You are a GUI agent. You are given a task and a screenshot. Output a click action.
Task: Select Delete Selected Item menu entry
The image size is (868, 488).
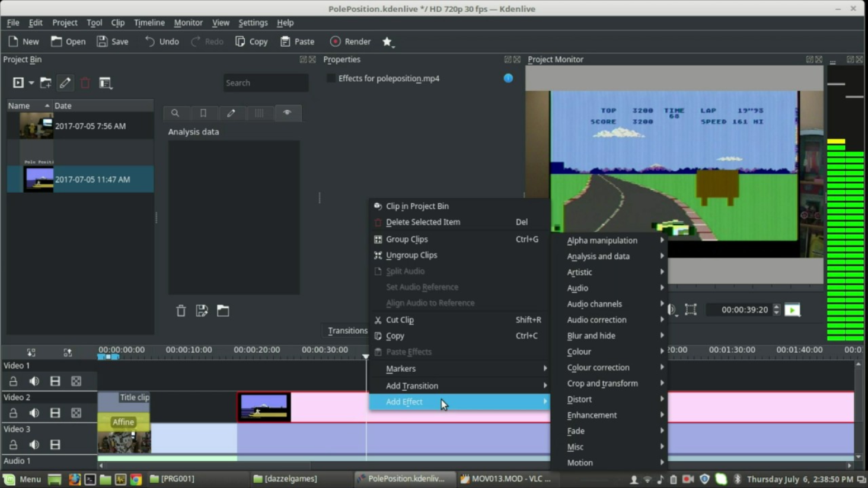click(459, 222)
